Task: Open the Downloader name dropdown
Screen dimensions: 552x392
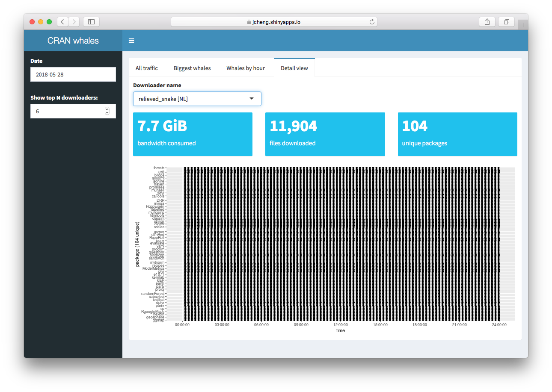Action: tap(197, 99)
